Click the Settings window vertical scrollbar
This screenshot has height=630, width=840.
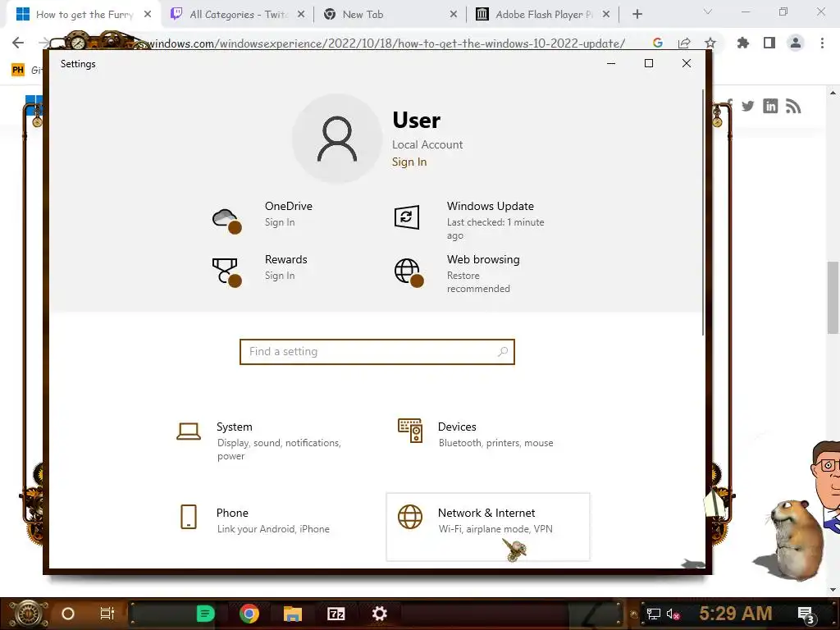703,212
